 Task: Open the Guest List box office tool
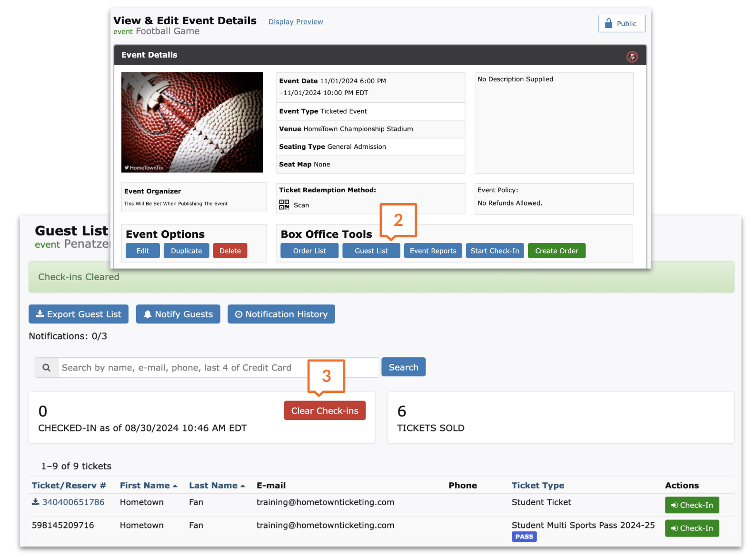(371, 251)
